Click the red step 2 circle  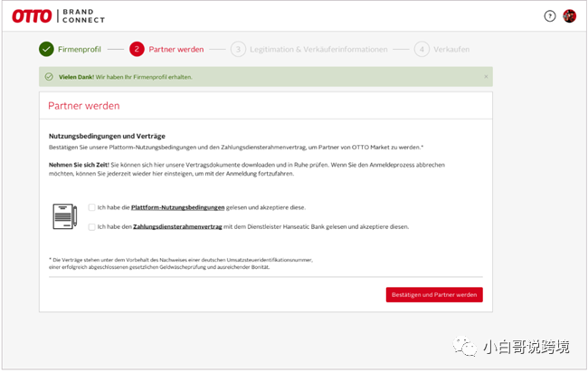click(x=137, y=49)
